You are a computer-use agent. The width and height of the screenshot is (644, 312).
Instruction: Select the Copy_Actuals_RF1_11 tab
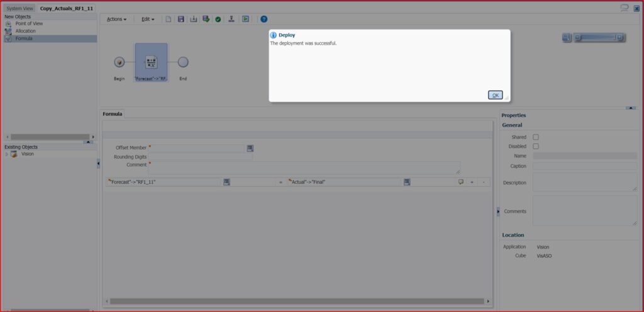[67, 8]
